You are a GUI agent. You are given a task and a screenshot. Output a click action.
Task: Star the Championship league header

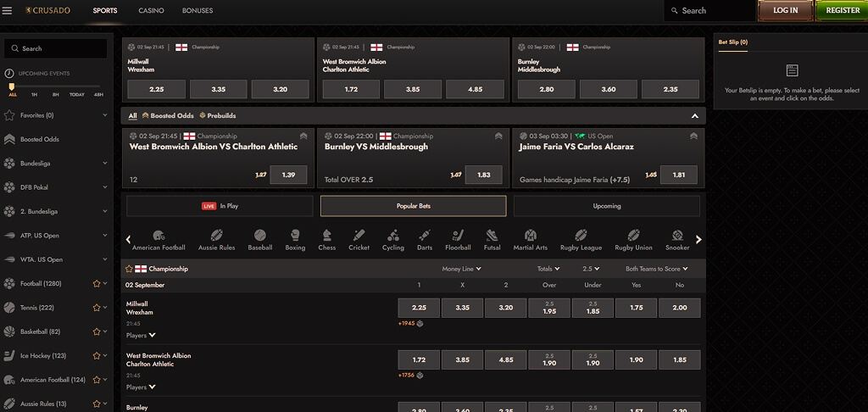129,269
